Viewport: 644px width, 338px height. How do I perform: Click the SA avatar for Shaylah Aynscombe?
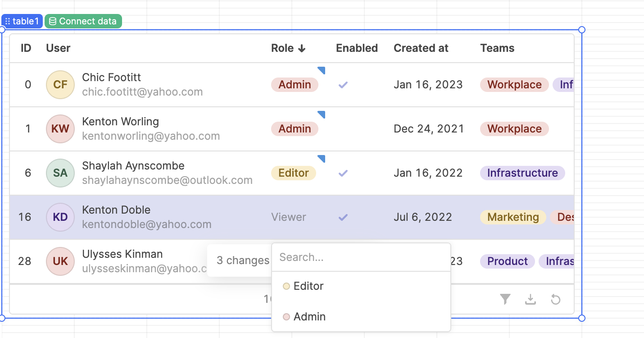click(x=60, y=173)
